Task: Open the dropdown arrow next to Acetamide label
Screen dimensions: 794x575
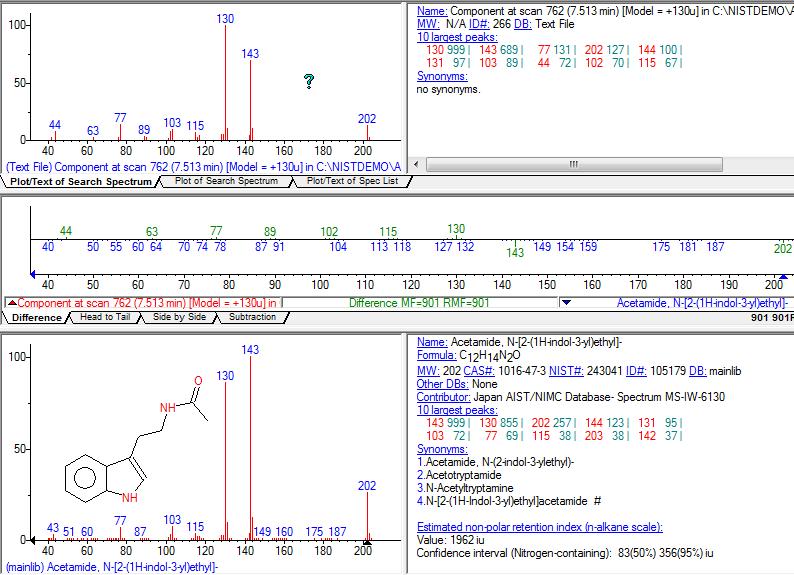Action: point(567,302)
